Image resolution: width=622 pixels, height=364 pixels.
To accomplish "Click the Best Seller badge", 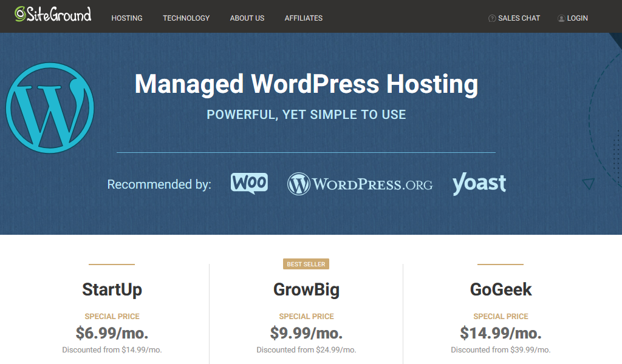I will point(306,264).
